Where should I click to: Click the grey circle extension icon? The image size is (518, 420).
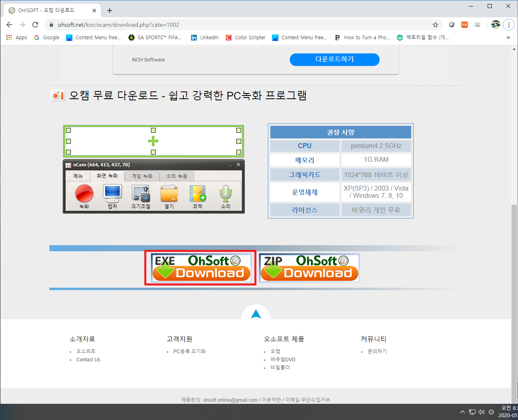(452, 25)
